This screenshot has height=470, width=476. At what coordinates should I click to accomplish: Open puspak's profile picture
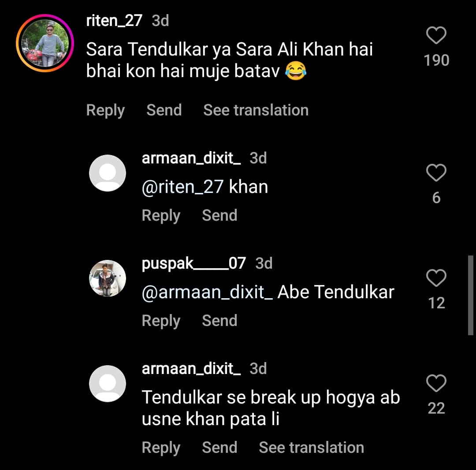(108, 278)
